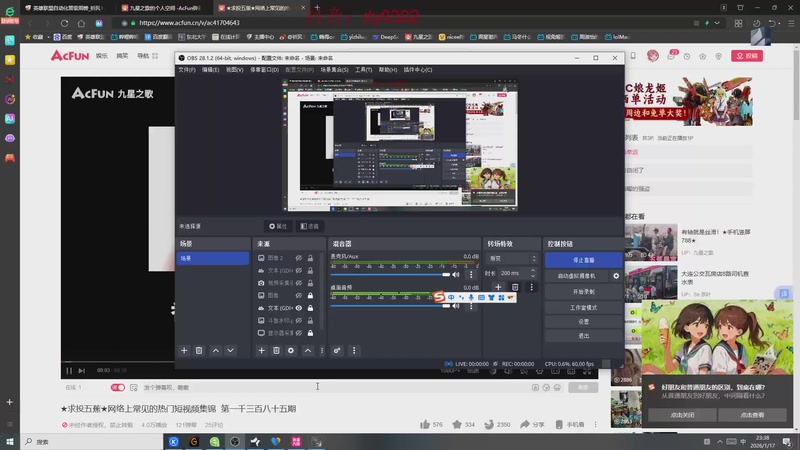This screenshot has height=450, width=800.
Task: Add a transition with the plus icon
Action: pos(498,287)
